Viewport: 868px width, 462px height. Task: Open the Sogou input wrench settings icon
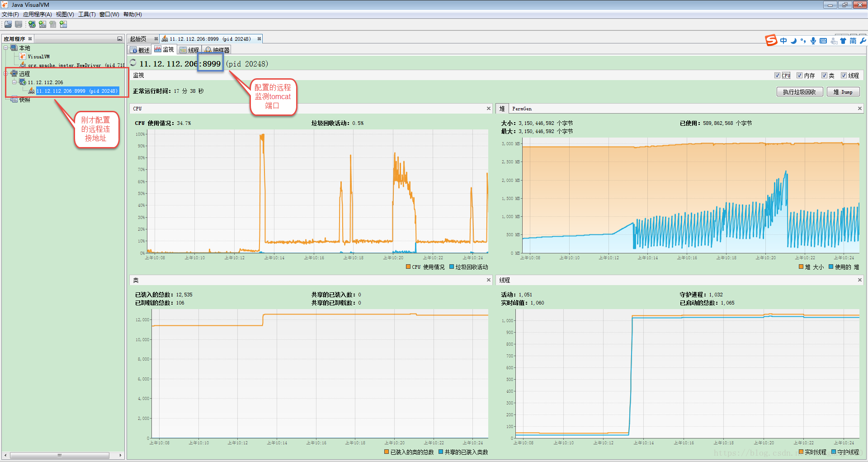tap(863, 41)
